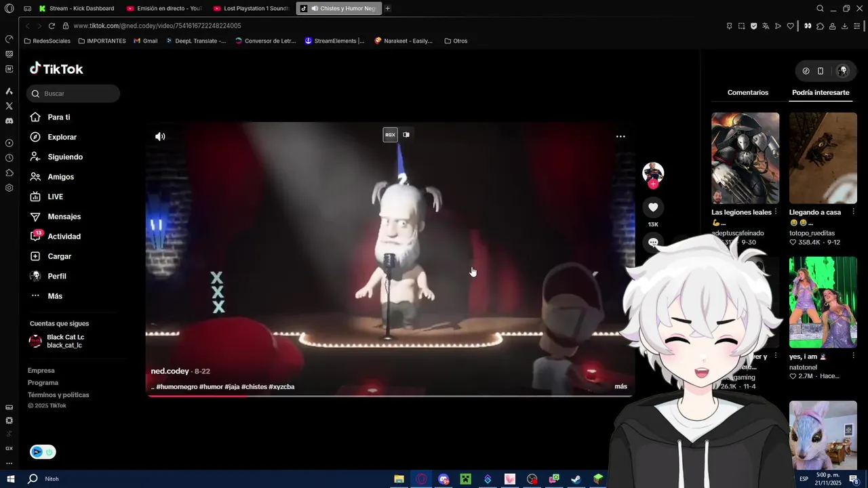Mute the video with the speaker icon
Image resolution: width=868 pixels, height=488 pixels.
point(160,136)
